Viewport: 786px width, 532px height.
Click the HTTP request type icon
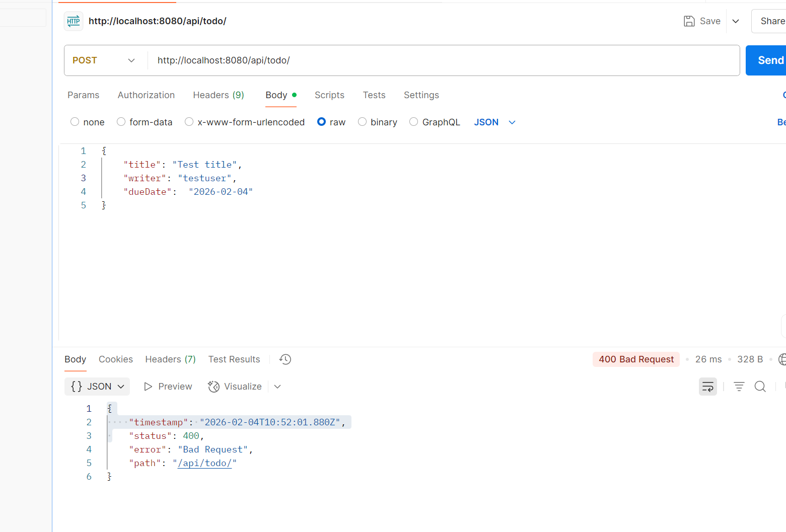(x=74, y=21)
